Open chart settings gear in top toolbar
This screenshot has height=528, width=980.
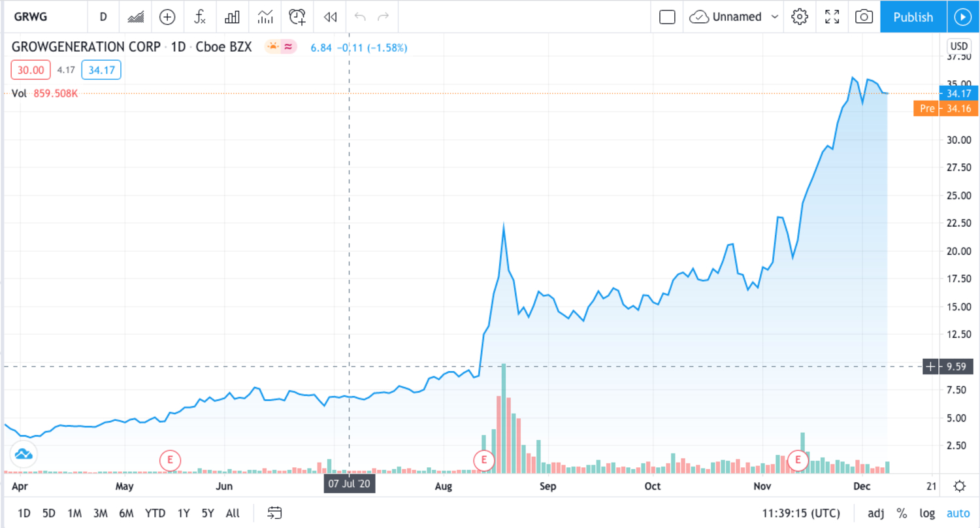click(x=800, y=17)
